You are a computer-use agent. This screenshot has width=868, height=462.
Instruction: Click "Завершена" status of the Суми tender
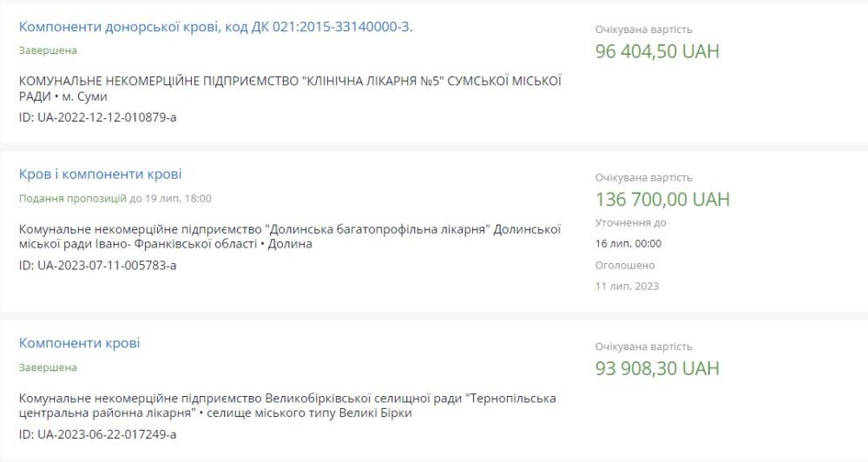coord(48,50)
